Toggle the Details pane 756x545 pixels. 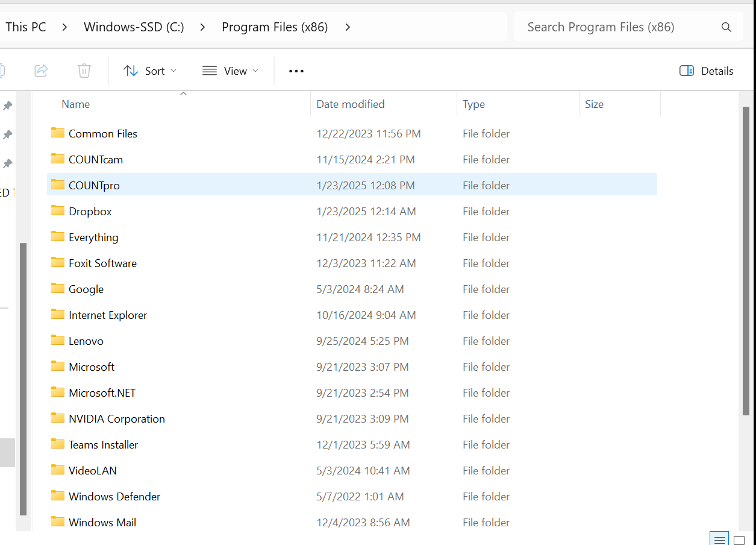tap(707, 71)
